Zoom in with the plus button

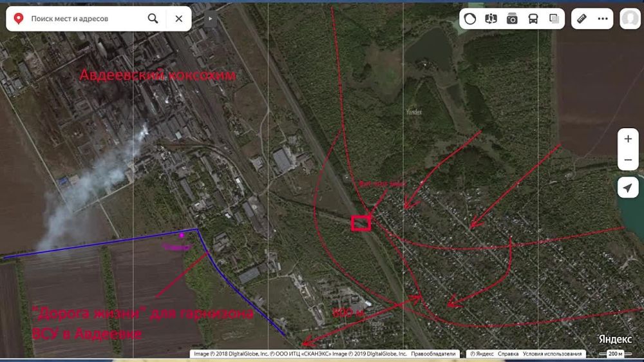click(x=627, y=139)
